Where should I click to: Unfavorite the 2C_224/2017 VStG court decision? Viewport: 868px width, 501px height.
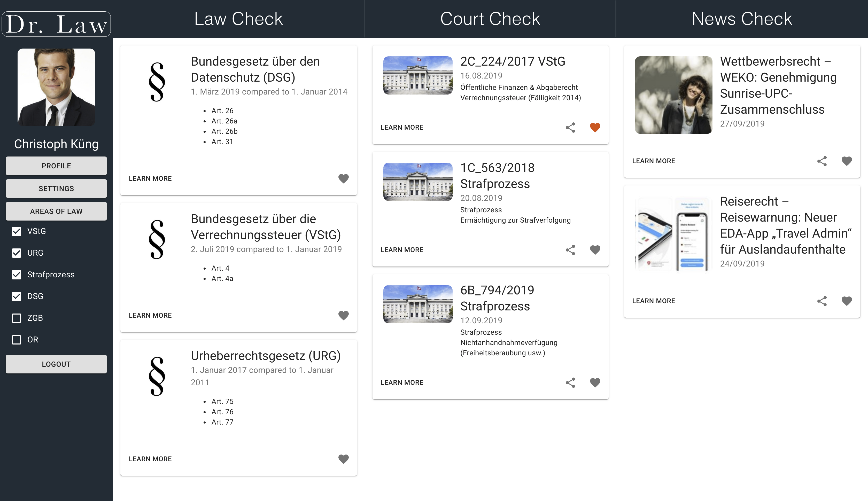(x=595, y=127)
